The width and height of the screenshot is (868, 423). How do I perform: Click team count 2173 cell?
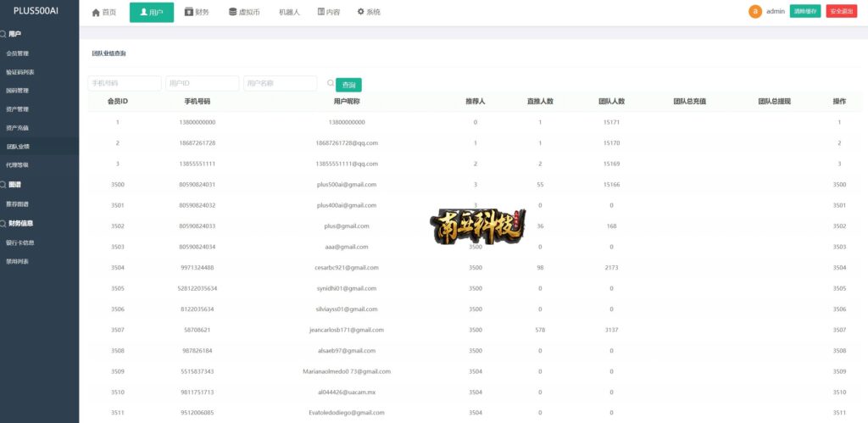coord(612,267)
